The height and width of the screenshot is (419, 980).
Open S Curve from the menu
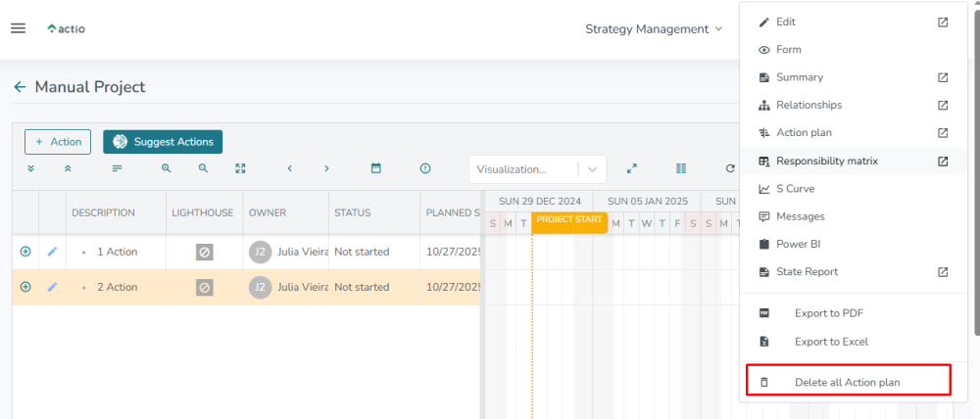tap(854, 189)
